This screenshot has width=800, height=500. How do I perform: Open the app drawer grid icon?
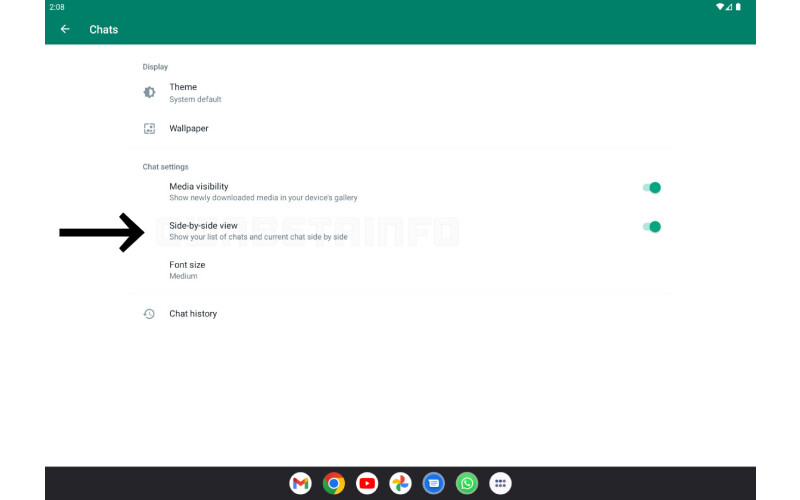click(501, 483)
